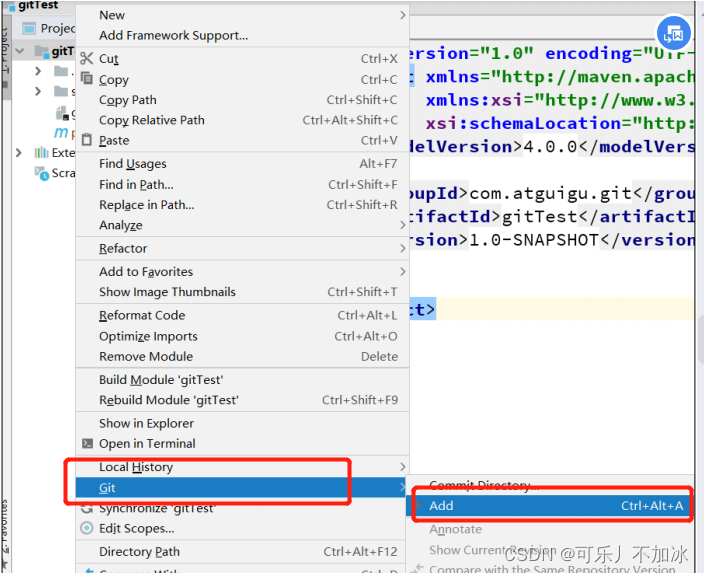Click the Open in Terminal icon
The width and height of the screenshot is (704, 573).
pyautogui.click(x=87, y=443)
